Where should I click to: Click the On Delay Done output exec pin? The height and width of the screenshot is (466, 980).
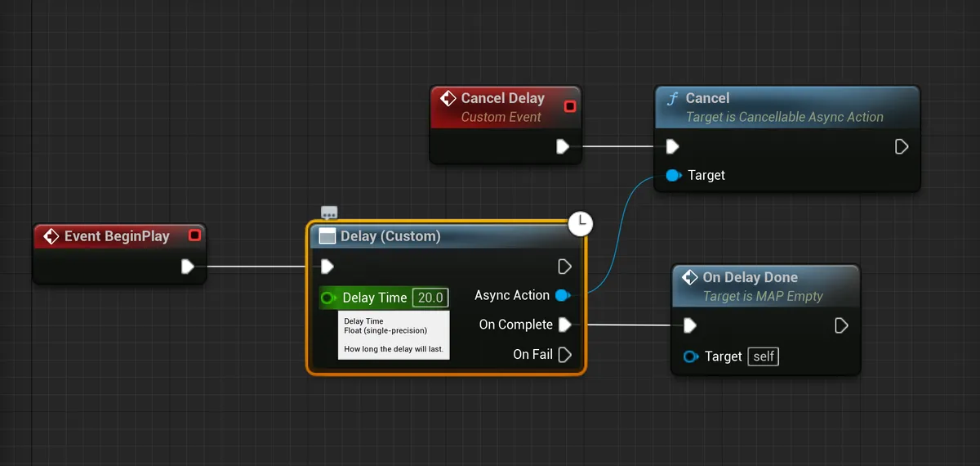842,325
